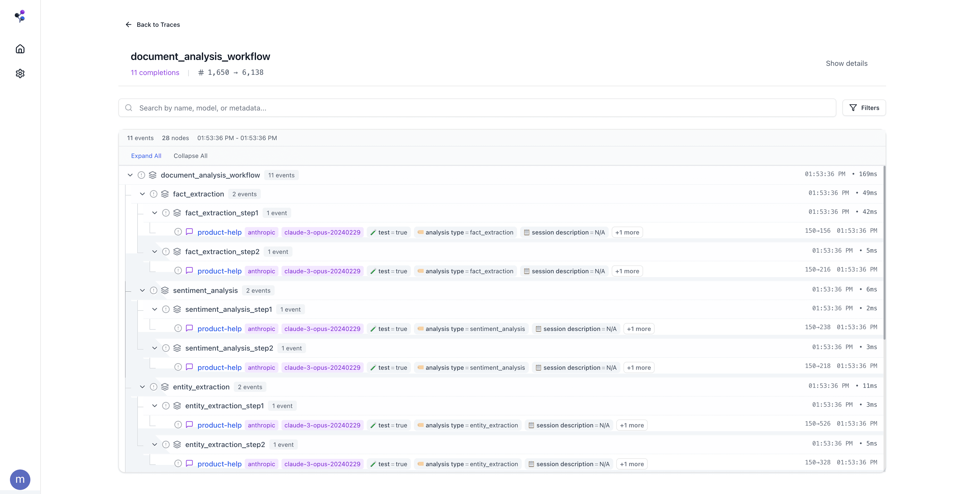Viewport: 980px width, 494px height.
Task: Collapse the document_analysis_workflow node
Action: pyautogui.click(x=130, y=175)
